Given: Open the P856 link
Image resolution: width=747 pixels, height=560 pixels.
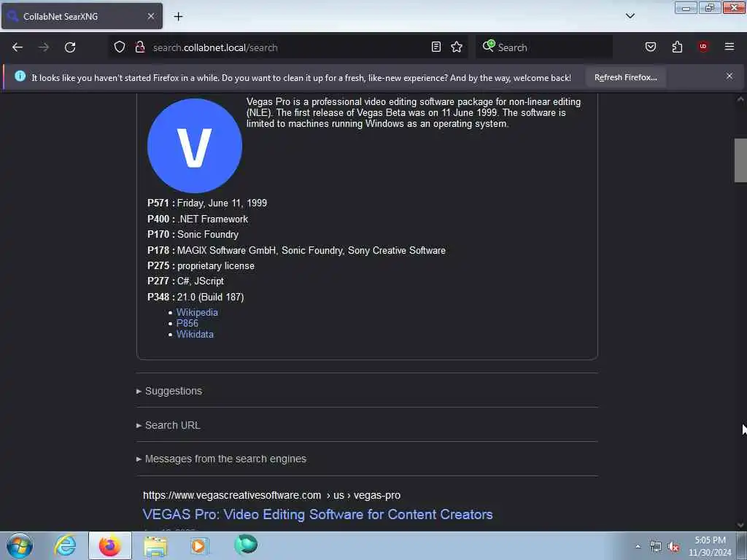Looking at the screenshot, I should click(x=187, y=323).
